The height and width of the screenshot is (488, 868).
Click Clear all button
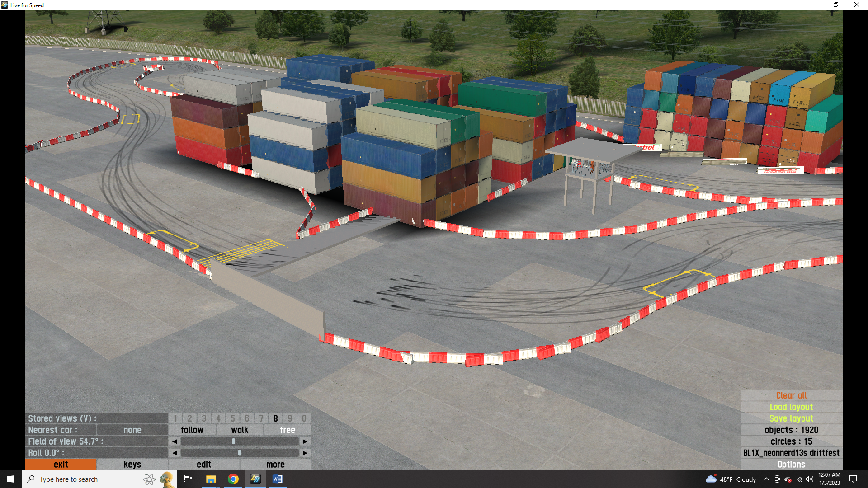(x=791, y=395)
